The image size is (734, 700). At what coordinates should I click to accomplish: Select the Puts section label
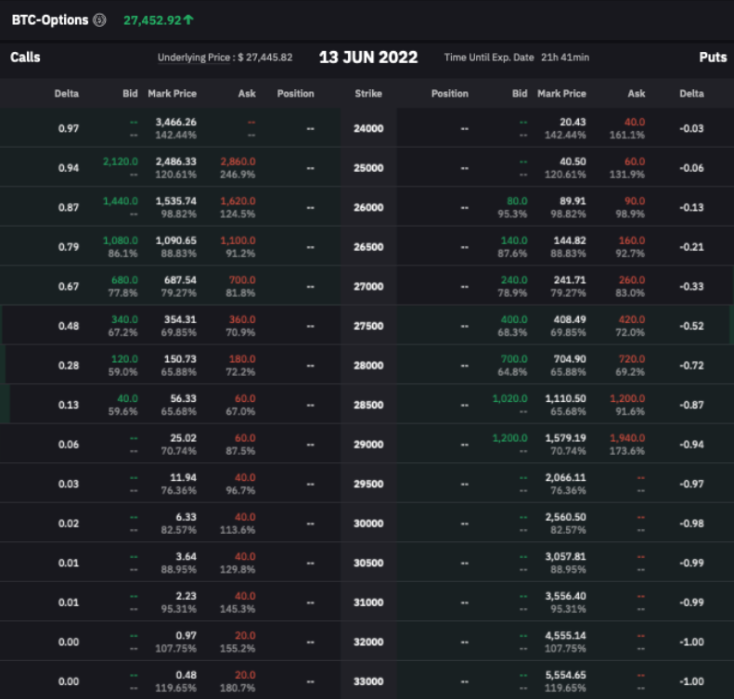(712, 58)
